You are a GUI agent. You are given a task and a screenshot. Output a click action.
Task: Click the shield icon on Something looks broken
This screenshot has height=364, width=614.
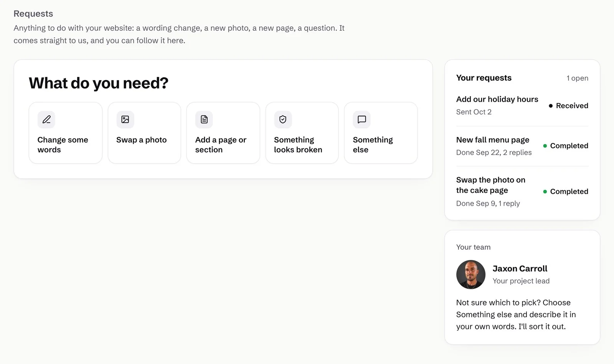(283, 119)
